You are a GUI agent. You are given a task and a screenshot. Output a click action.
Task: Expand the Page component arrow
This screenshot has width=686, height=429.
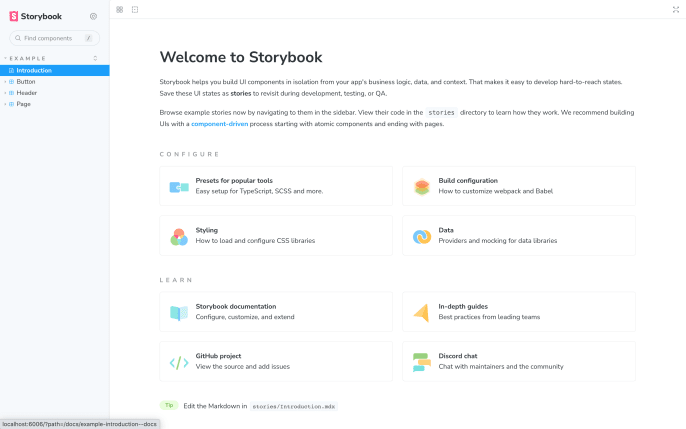coord(5,104)
